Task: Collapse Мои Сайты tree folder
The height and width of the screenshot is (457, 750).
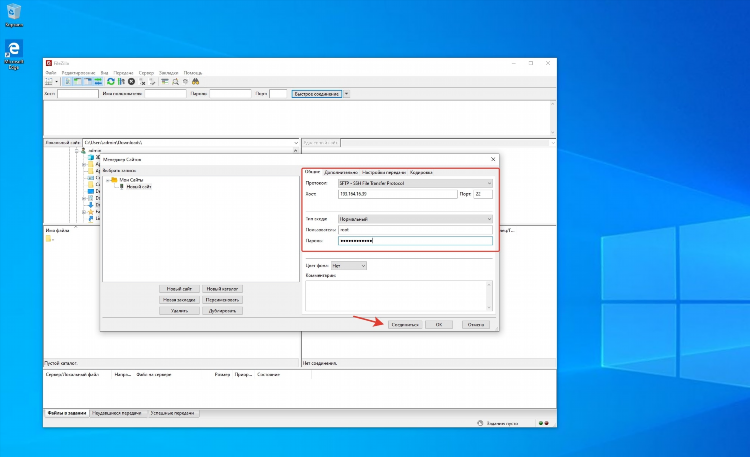Action: [109, 180]
